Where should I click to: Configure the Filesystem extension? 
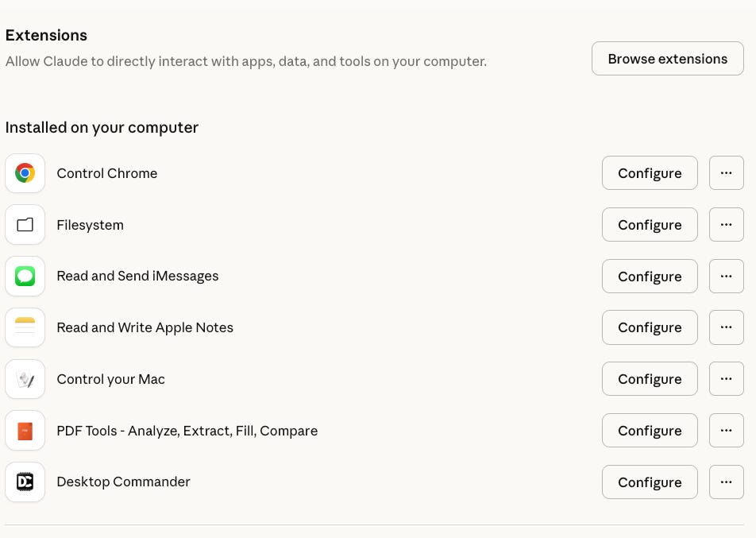[650, 225]
